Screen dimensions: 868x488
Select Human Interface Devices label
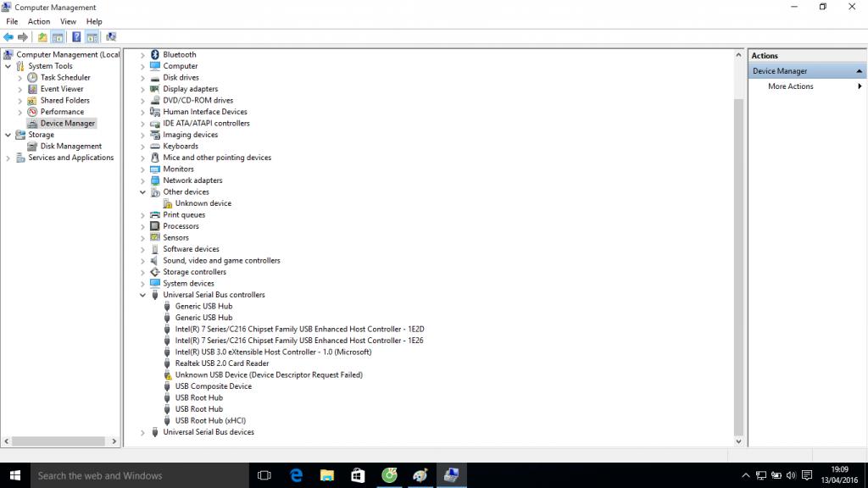(x=205, y=112)
